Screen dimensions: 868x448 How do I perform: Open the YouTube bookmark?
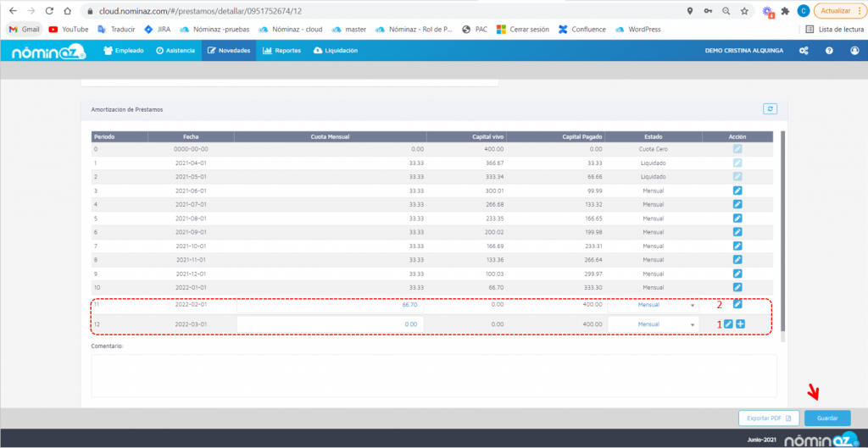[69, 30]
